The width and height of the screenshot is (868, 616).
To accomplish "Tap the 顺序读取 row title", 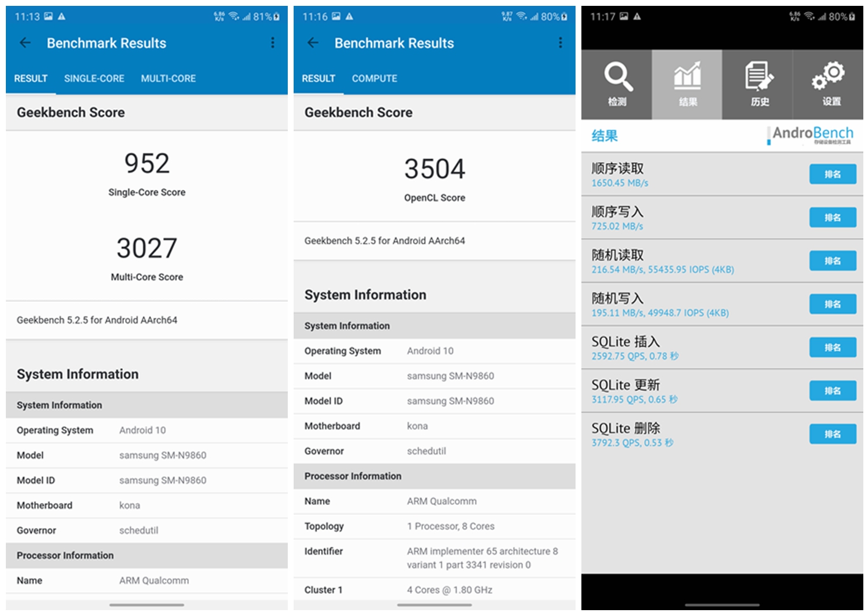I will [x=618, y=168].
